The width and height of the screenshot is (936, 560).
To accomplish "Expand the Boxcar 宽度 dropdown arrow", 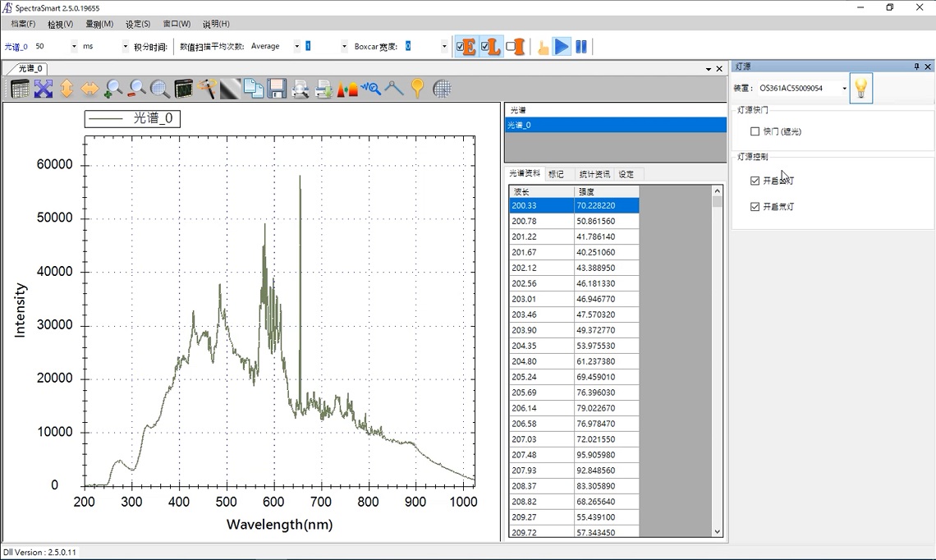I will (x=444, y=47).
